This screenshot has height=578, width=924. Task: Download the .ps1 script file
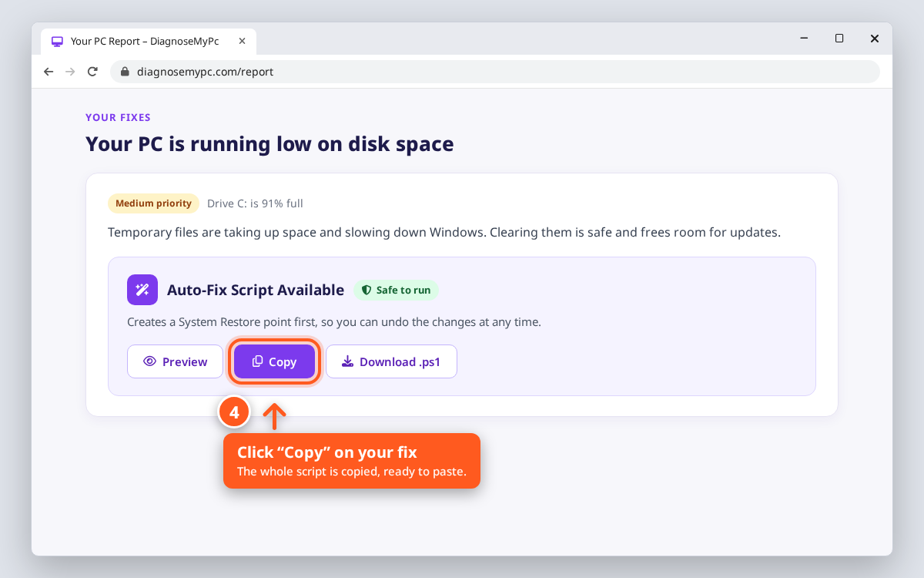[x=391, y=361]
